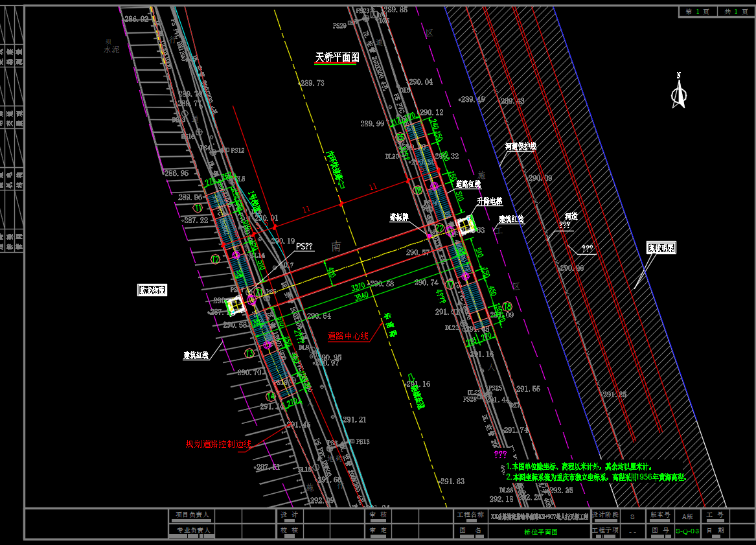Click the T8 hexagon stair marker
This screenshot has height=545, width=756.
click(x=507, y=306)
